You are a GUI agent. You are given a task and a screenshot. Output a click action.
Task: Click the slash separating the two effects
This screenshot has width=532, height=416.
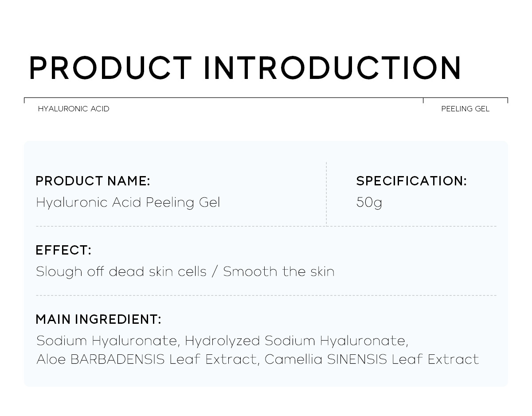tap(215, 271)
